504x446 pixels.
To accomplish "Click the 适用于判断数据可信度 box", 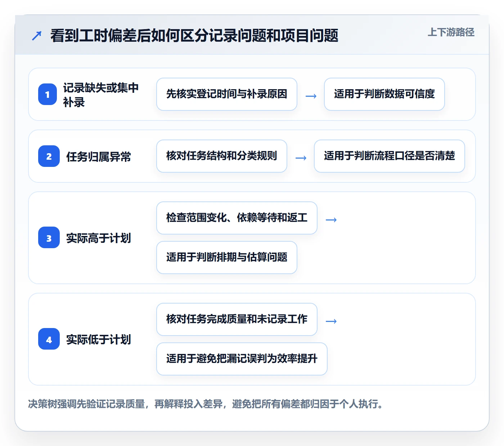I will [384, 94].
